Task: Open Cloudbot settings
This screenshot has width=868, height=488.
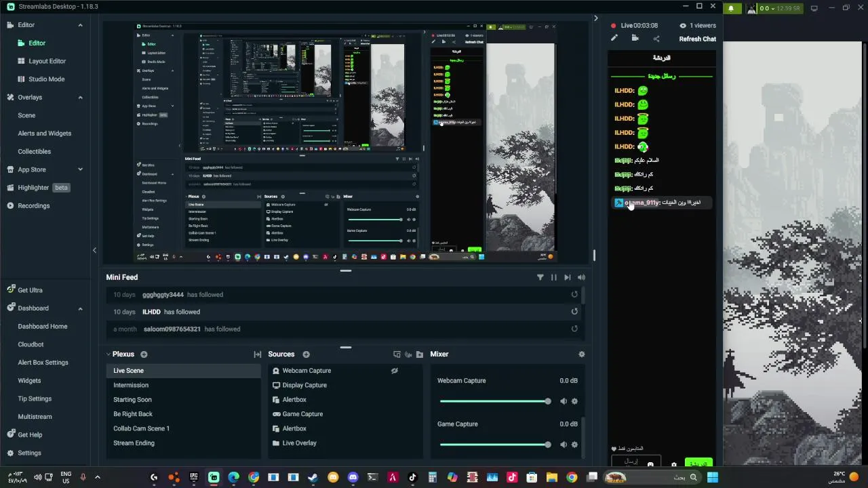Action: 31,344
